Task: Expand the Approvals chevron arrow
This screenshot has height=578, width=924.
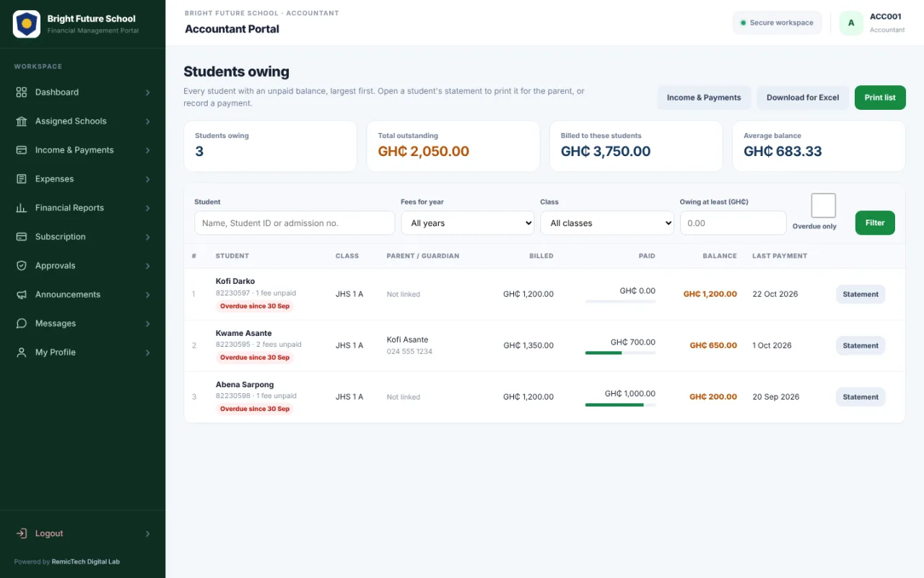Action: click(147, 266)
